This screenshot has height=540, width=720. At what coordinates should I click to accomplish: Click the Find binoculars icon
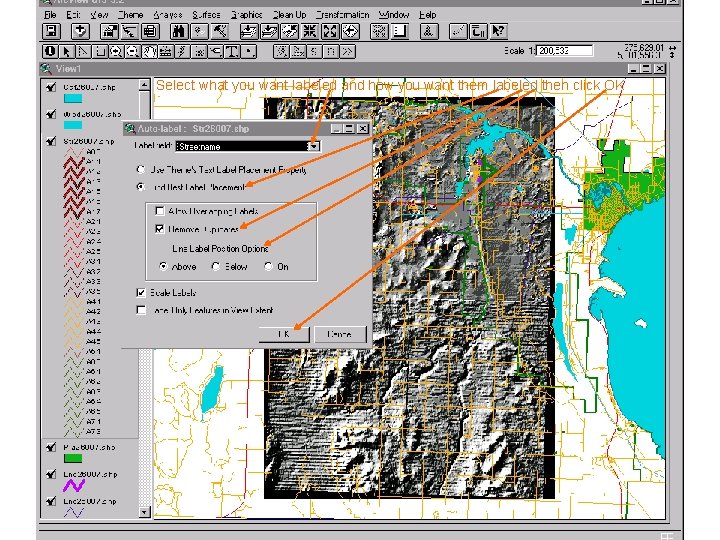click(180, 31)
